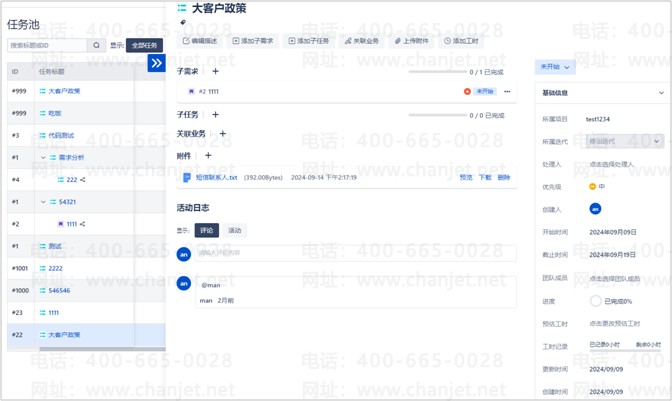Click the plus icon beside 附件

pyautogui.click(x=208, y=156)
